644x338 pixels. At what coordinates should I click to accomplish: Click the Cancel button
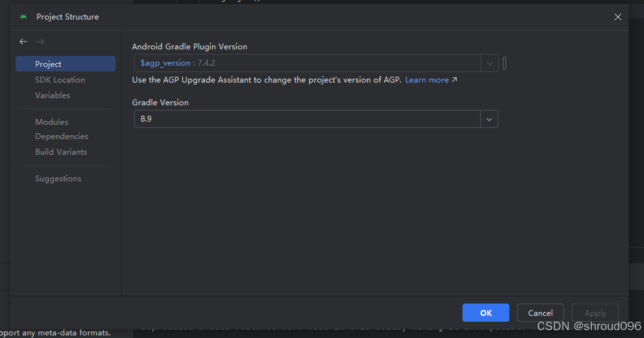541,313
